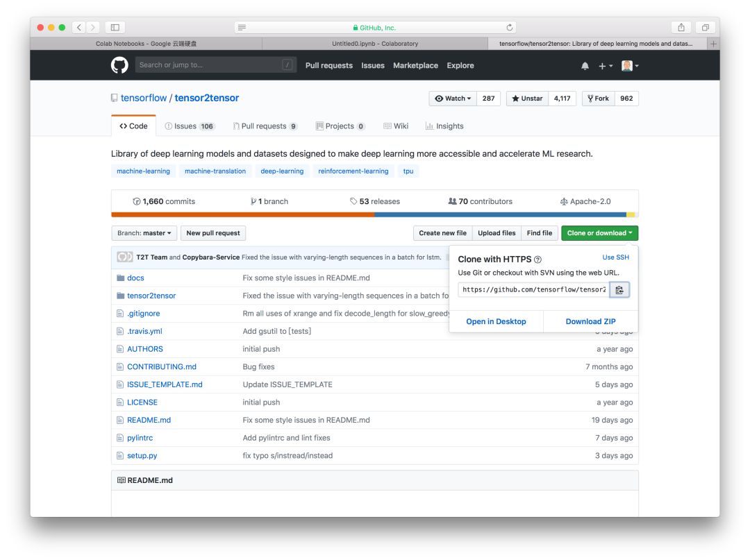Image resolution: width=750 pixels, height=560 pixels.
Task: Open the plus create-new menu
Action: [x=605, y=66]
